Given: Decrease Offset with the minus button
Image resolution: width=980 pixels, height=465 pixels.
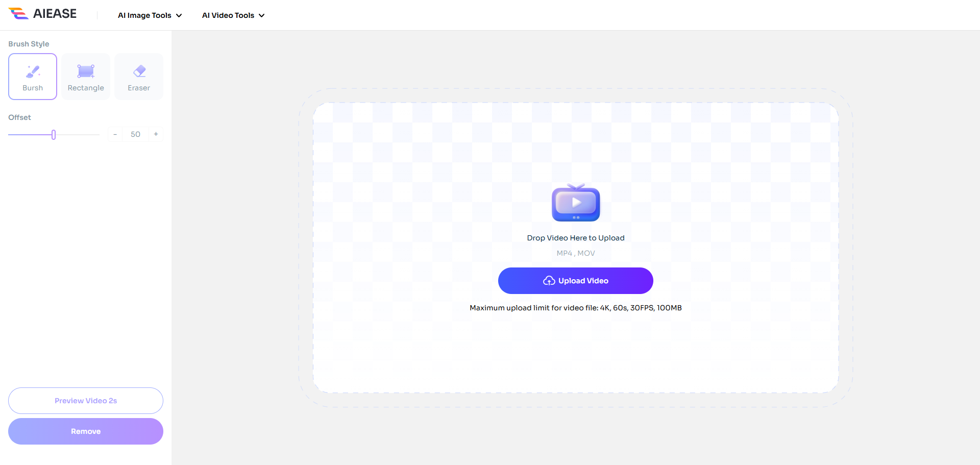Looking at the screenshot, I should (x=115, y=134).
